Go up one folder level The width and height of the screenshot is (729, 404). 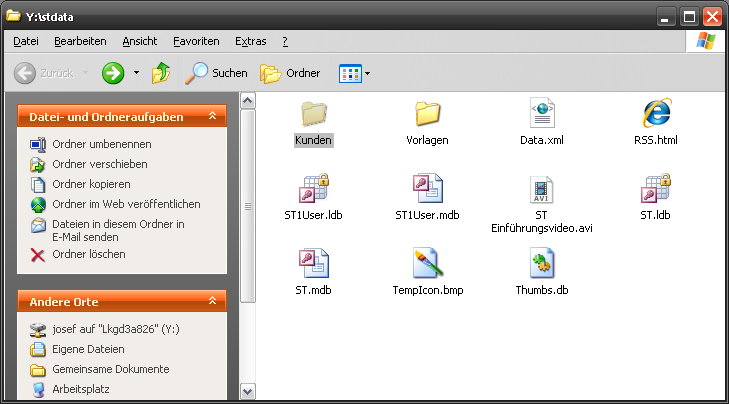click(x=161, y=73)
